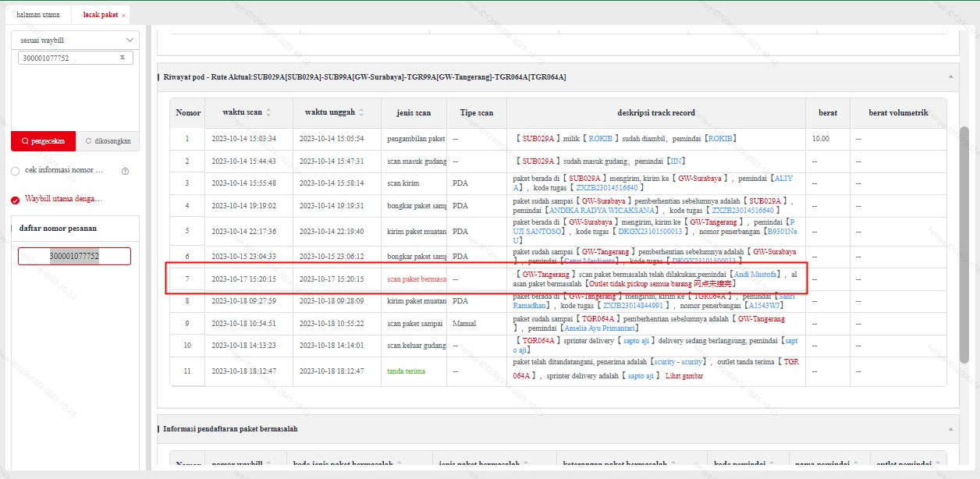The width and height of the screenshot is (980, 479).
Task: Sort by waktu scan column arrows
Action: click(268, 113)
